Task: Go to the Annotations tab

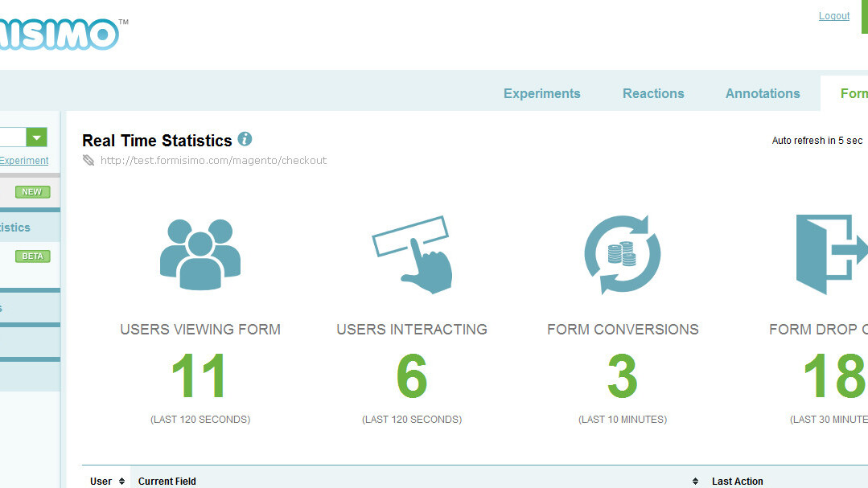Action: coord(763,93)
